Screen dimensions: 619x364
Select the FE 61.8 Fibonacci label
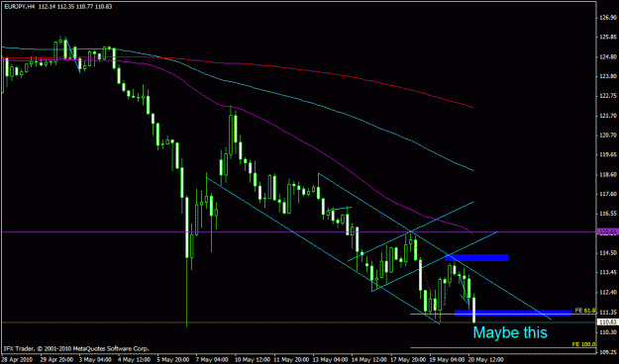pos(584,311)
